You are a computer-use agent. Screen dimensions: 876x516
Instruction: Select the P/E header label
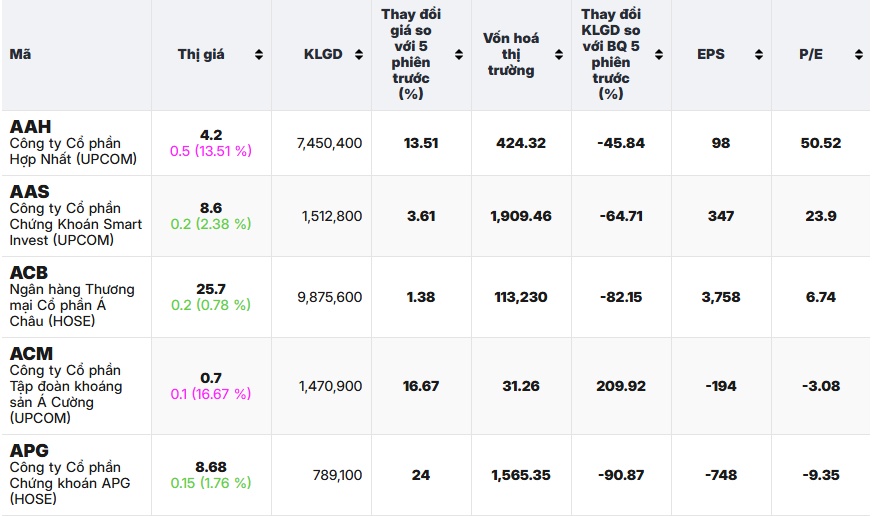[x=811, y=54]
